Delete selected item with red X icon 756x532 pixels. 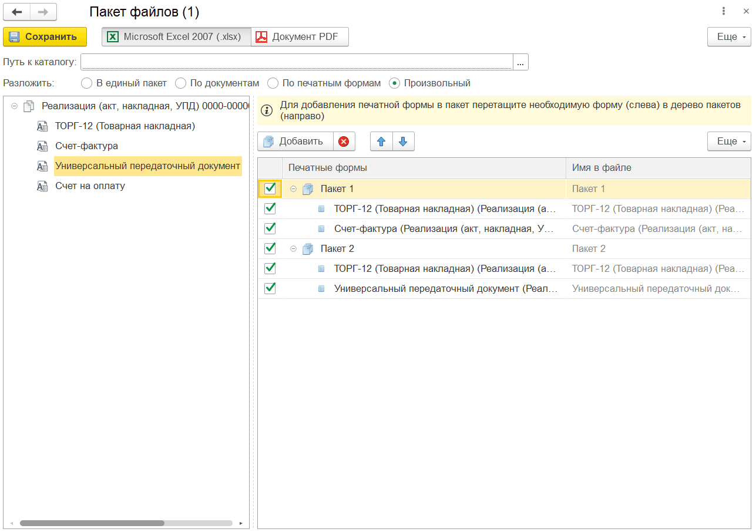[344, 142]
